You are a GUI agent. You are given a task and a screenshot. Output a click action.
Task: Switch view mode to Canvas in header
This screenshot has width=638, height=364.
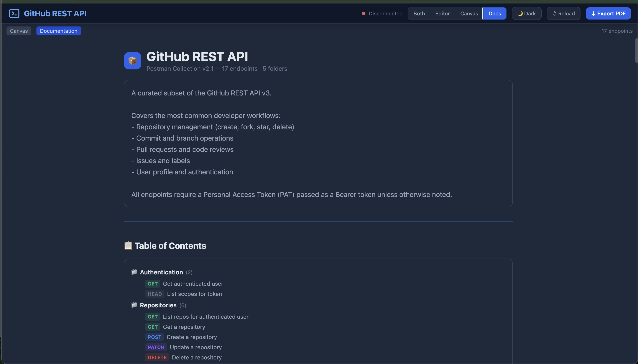469,13
